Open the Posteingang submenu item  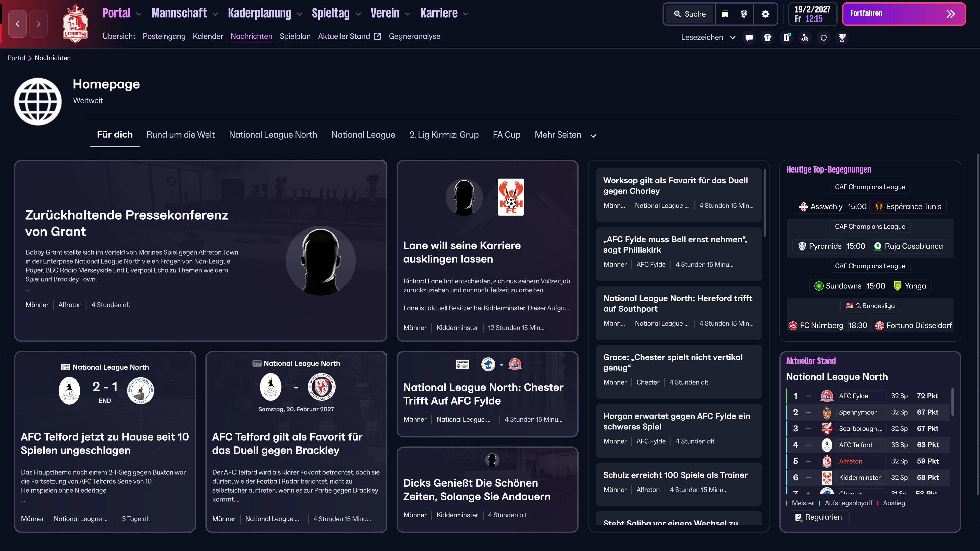164,36
